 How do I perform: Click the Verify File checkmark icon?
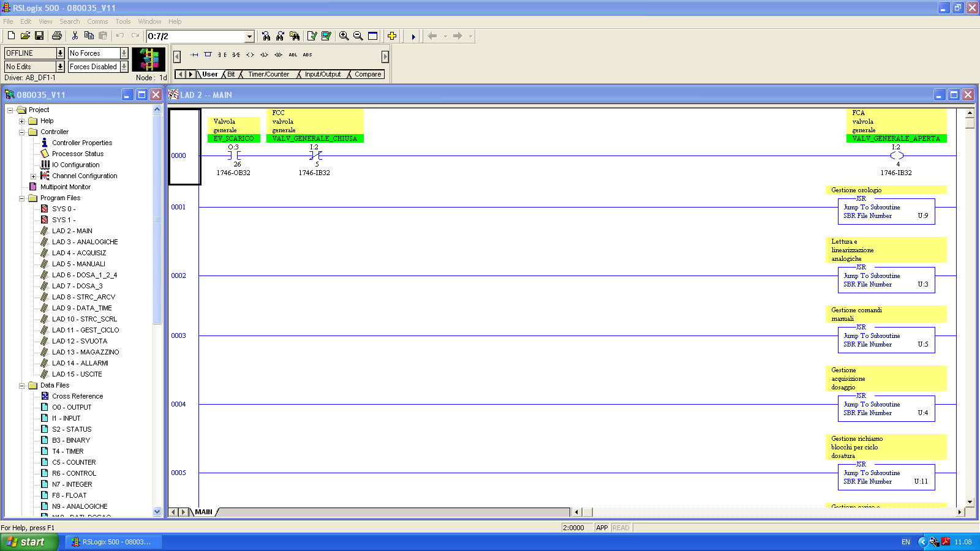pos(312,36)
